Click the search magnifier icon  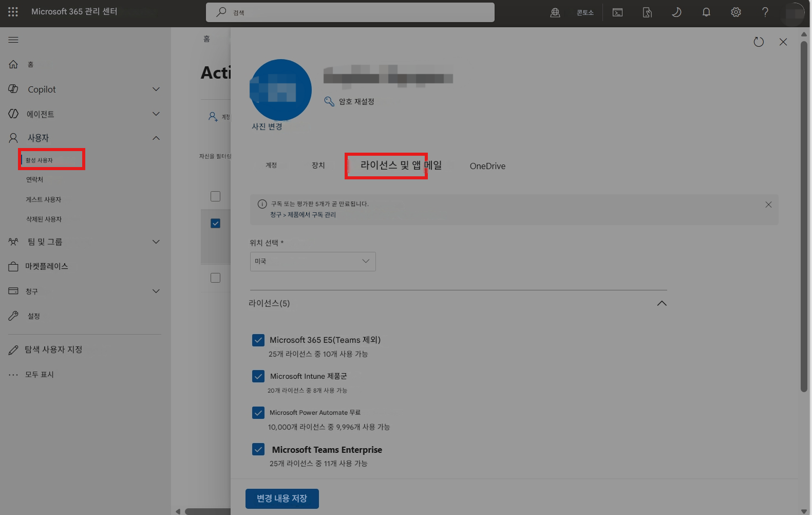pos(221,12)
